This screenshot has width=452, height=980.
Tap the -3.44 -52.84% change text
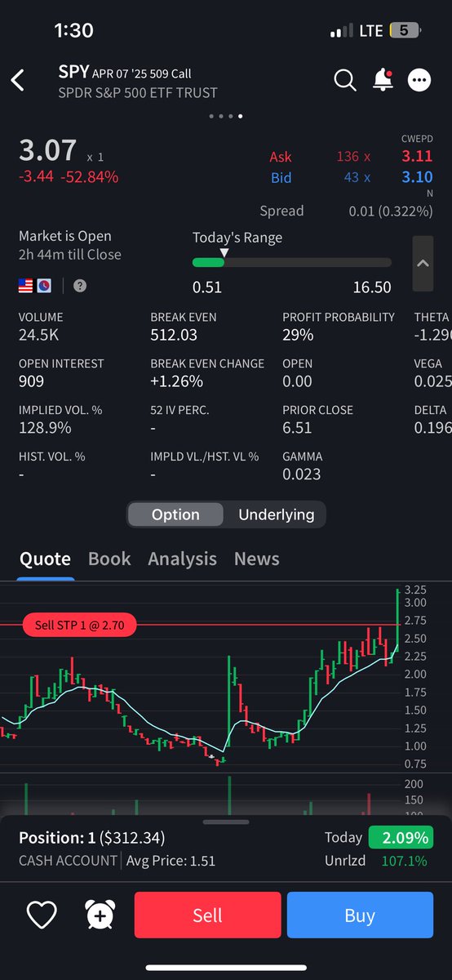click(x=69, y=177)
